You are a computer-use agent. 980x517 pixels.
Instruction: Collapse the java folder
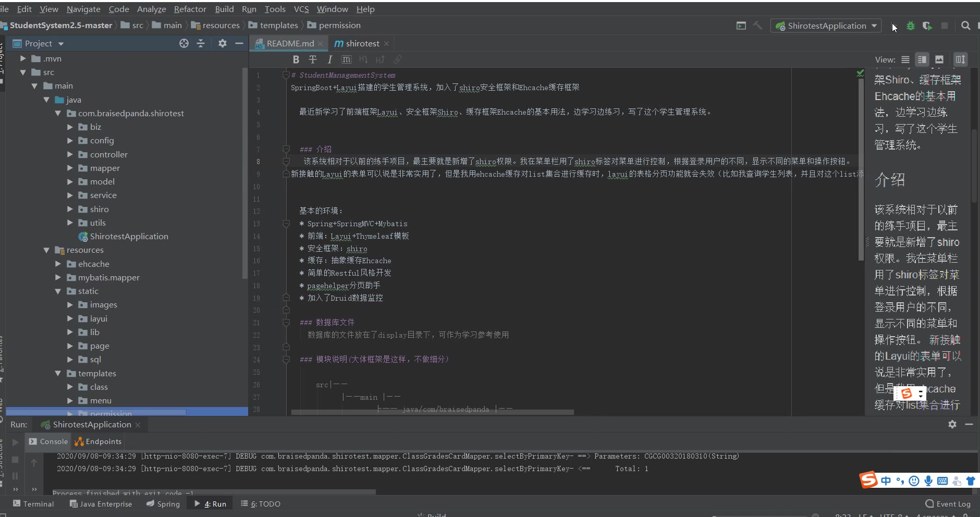[46, 100]
